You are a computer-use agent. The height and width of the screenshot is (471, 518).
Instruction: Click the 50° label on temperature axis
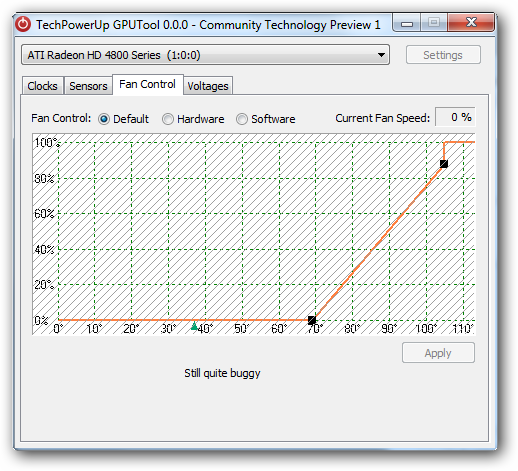click(242, 329)
